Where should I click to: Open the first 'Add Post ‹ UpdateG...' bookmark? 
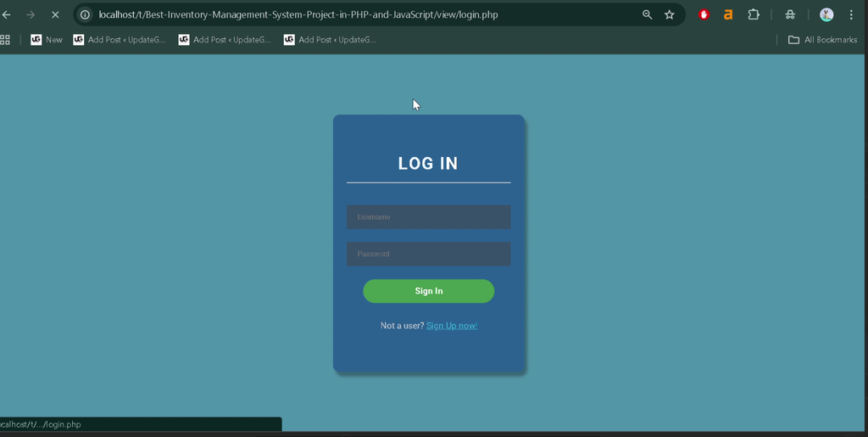click(x=120, y=40)
